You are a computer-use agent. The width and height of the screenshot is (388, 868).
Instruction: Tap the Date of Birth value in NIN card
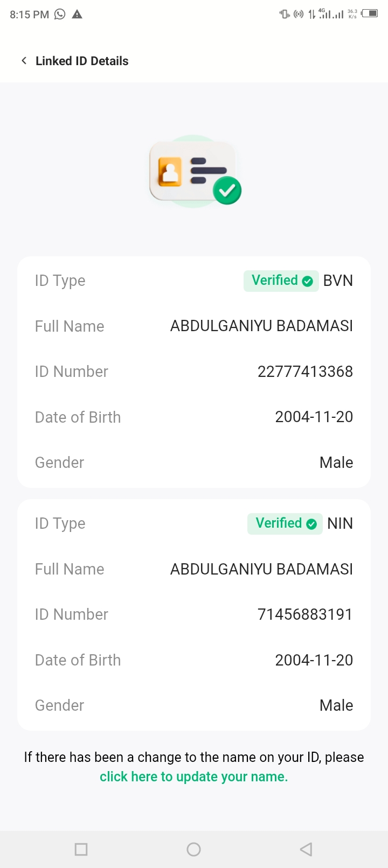(314, 660)
